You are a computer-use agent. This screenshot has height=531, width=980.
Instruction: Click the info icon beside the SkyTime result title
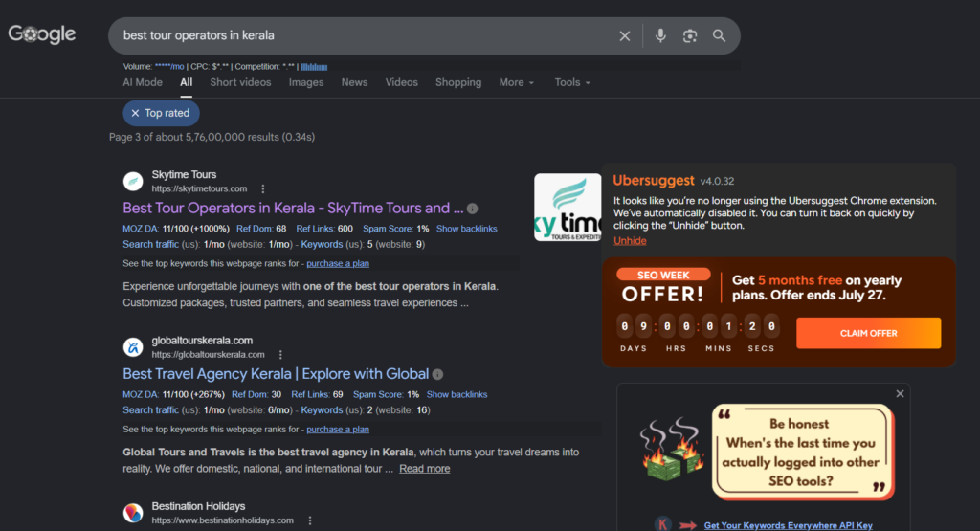click(x=473, y=209)
